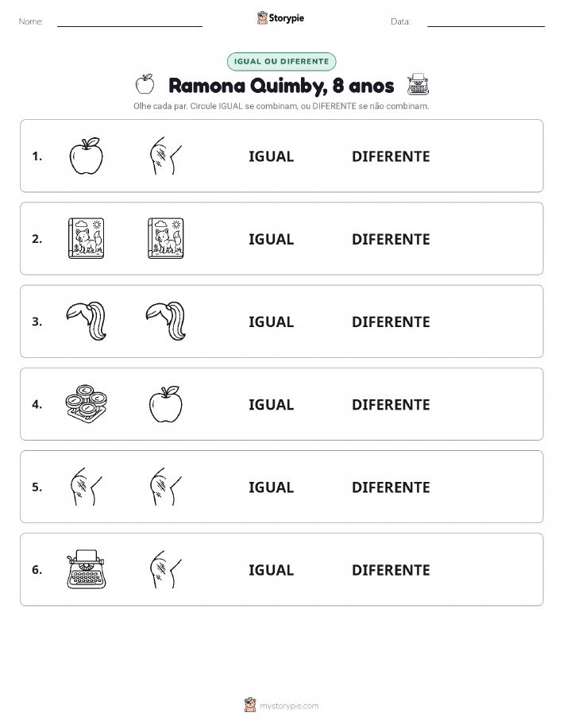Select the left fox book picture in row 2

[x=86, y=239]
